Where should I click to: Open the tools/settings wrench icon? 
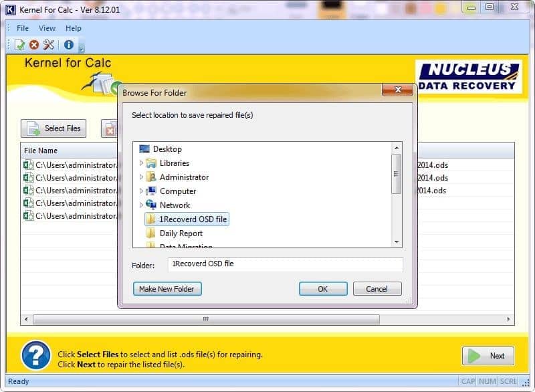pyautogui.click(x=49, y=45)
